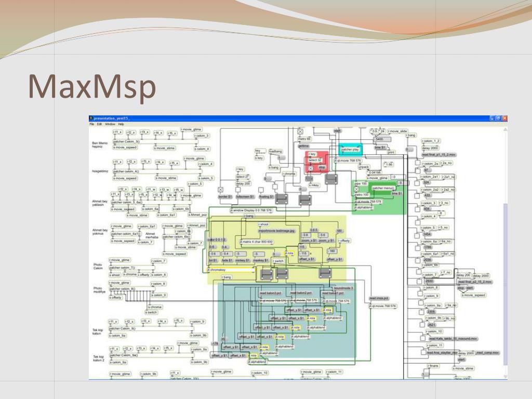Viewport: 532px width, 399px height.
Task: Select the 5400 number box
Action: tap(382, 139)
